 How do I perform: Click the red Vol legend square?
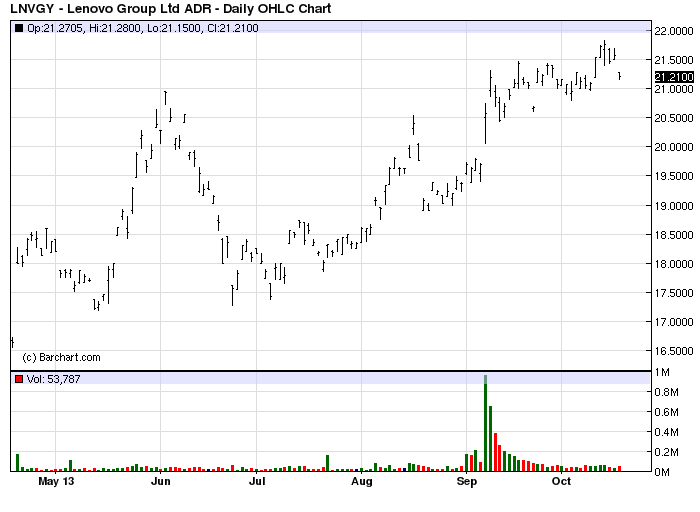click(x=19, y=379)
